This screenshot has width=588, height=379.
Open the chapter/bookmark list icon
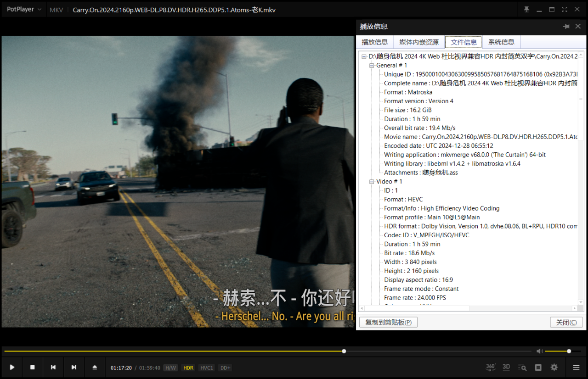(538, 368)
